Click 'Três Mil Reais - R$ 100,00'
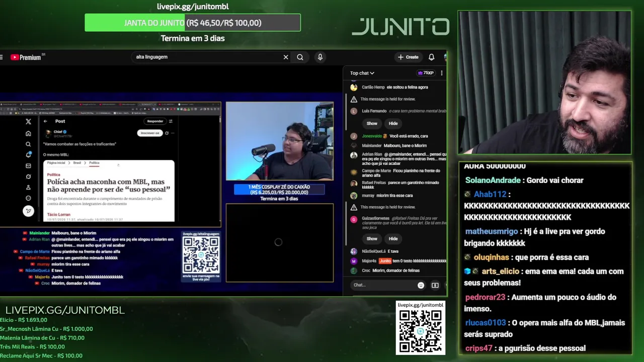The width and height of the screenshot is (644, 362). pyautogui.click(x=32, y=347)
